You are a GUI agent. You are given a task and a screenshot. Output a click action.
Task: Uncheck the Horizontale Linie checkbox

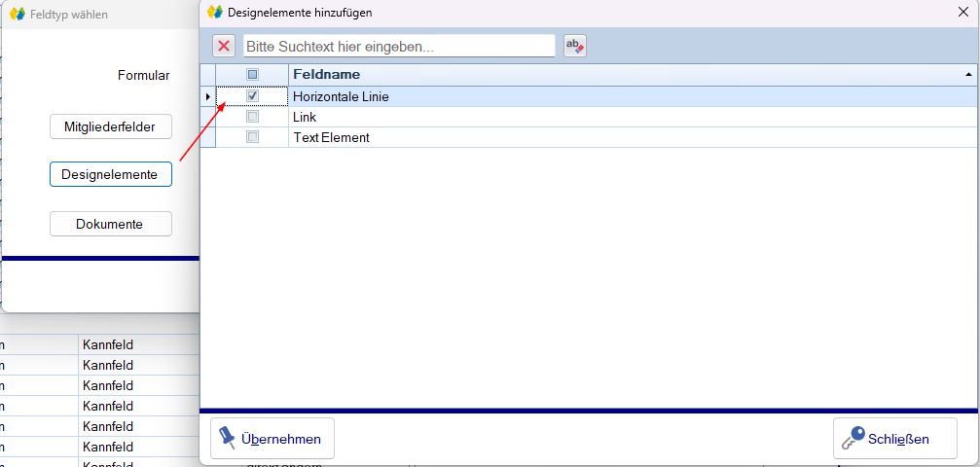252,96
